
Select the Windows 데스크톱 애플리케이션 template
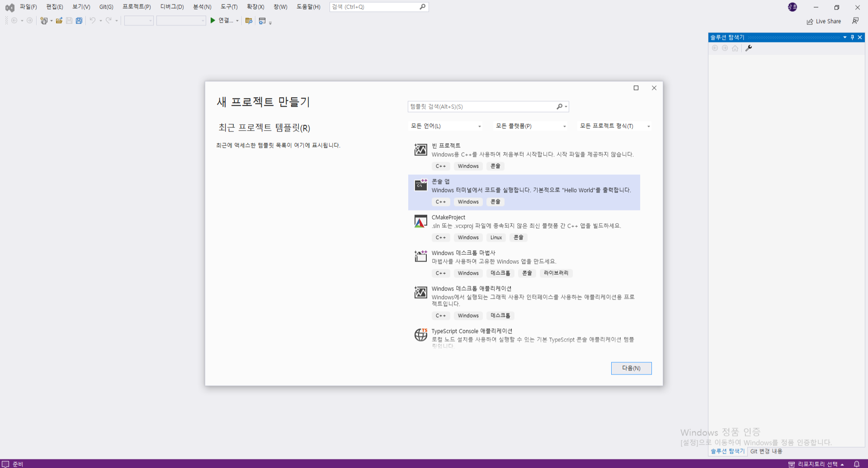tap(524, 303)
